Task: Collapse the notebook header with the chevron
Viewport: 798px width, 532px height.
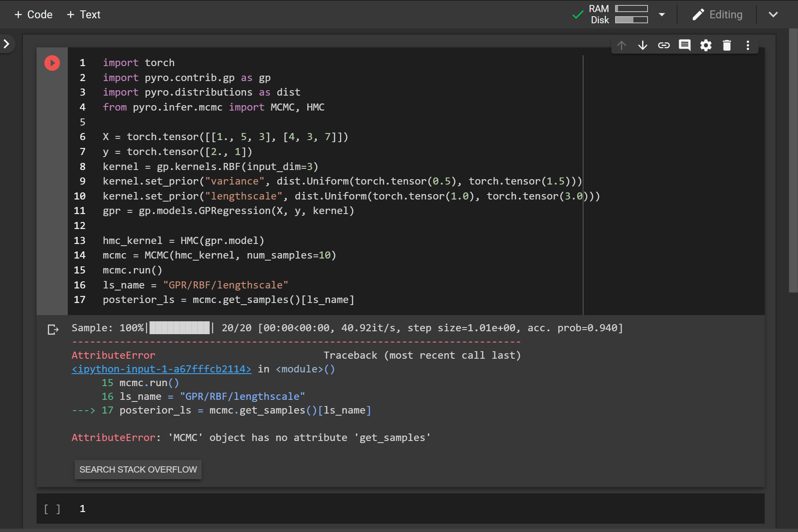Action: point(773,14)
